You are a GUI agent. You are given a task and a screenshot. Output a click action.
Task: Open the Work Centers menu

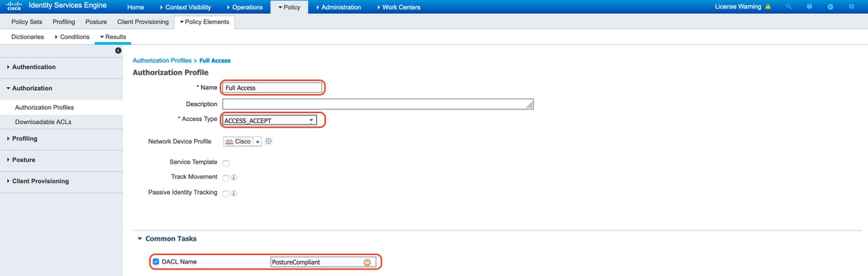coord(398,7)
